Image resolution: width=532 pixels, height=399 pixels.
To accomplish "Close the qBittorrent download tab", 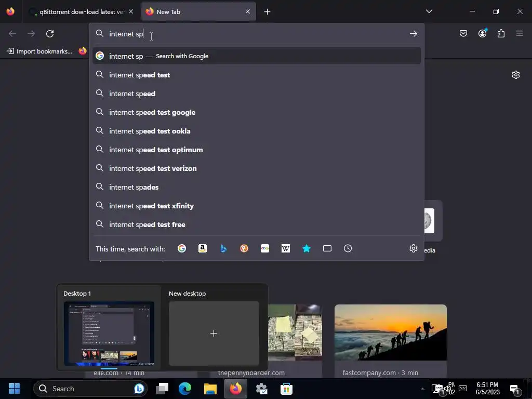I will click(131, 11).
